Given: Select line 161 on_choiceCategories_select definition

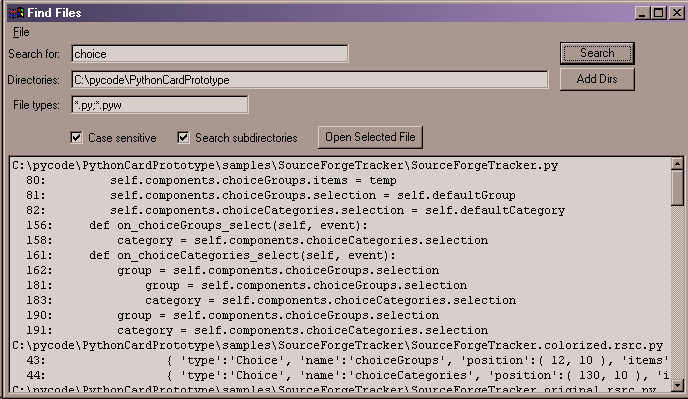Looking at the screenshot, I should [x=211, y=255].
